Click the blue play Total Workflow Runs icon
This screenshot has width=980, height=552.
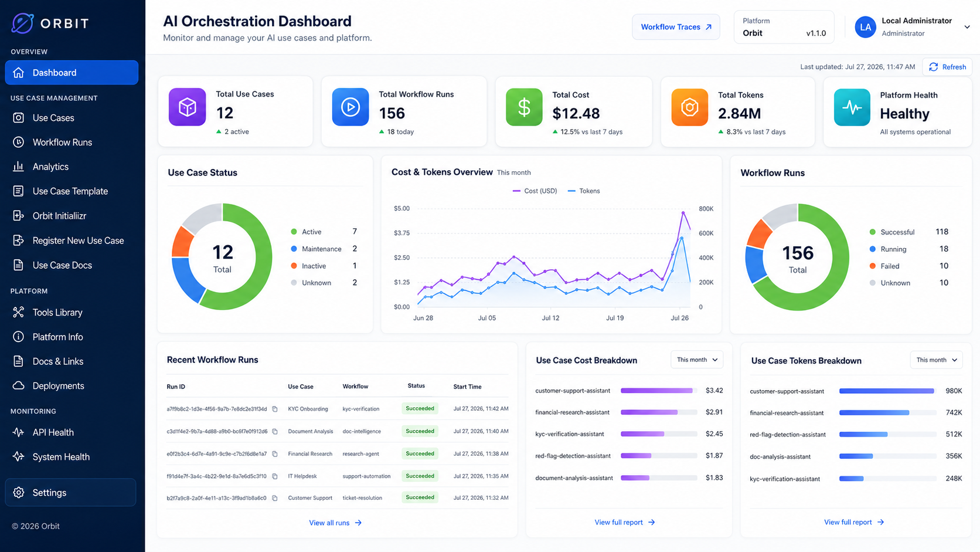(x=351, y=107)
